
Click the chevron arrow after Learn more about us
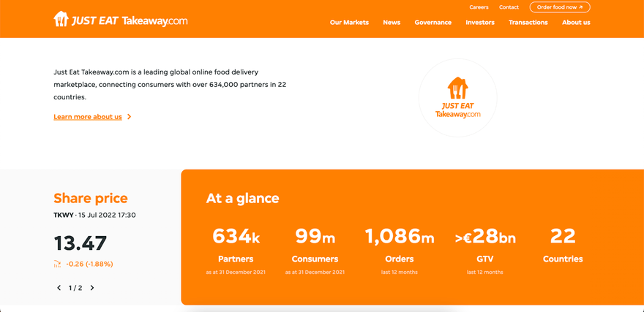pyautogui.click(x=129, y=117)
